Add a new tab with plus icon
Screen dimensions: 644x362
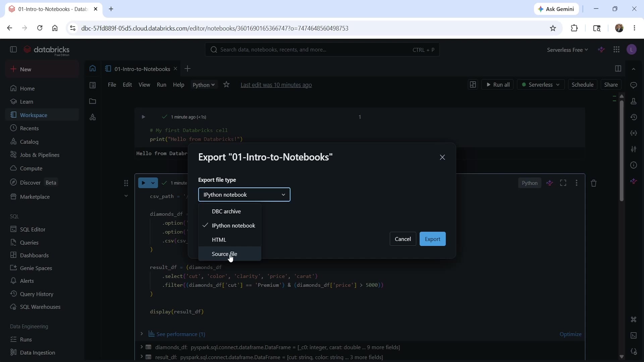(x=187, y=69)
